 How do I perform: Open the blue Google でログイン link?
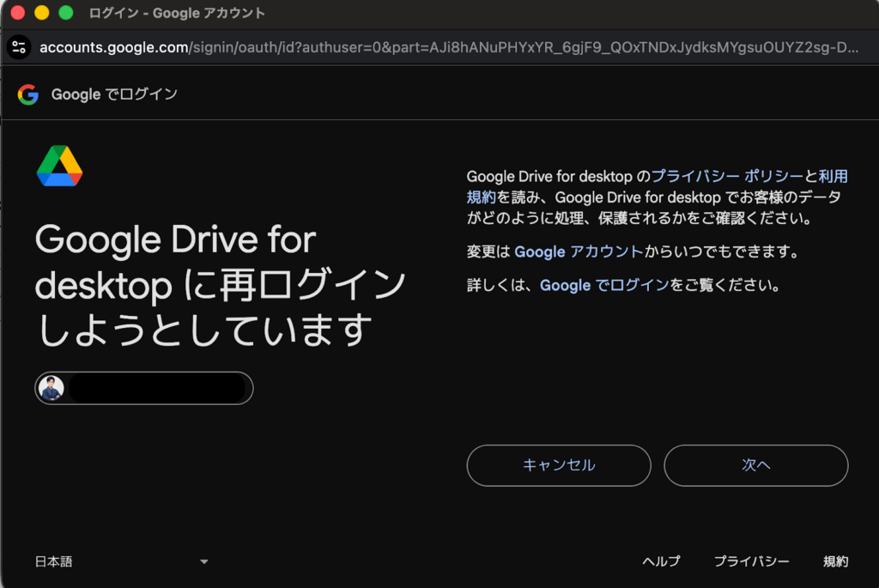(x=603, y=285)
